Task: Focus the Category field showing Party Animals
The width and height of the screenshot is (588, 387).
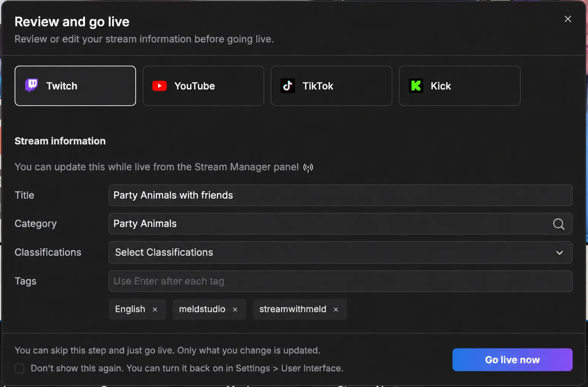Action: coord(340,224)
